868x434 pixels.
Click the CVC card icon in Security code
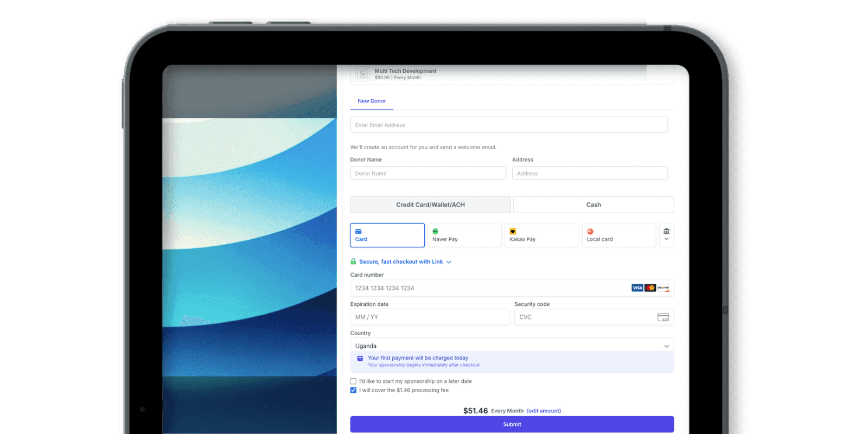(x=663, y=317)
